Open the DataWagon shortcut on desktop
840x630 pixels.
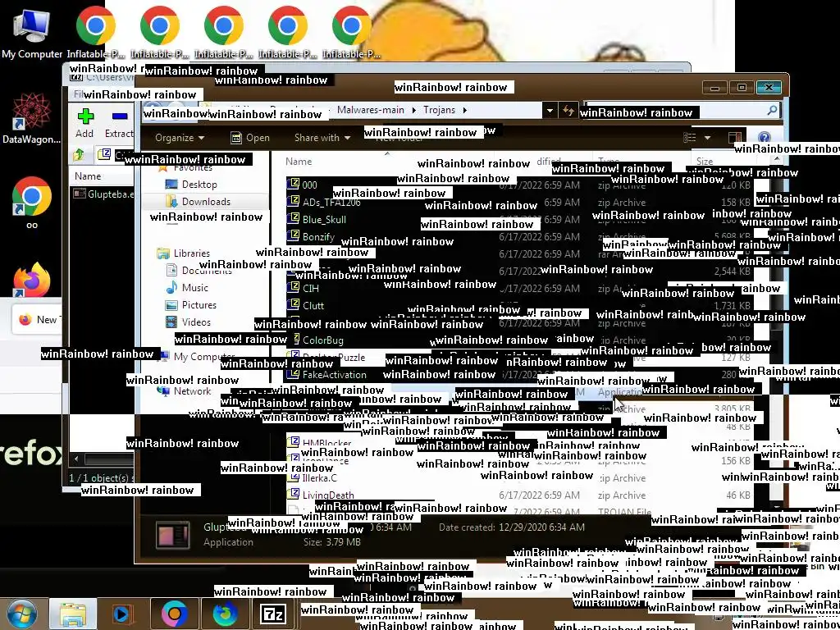tap(32, 119)
